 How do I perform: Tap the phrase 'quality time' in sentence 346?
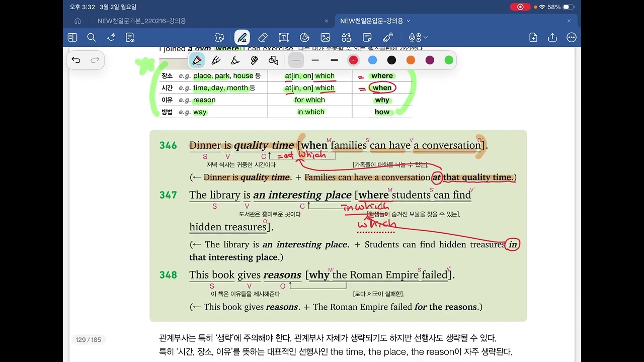(x=264, y=145)
